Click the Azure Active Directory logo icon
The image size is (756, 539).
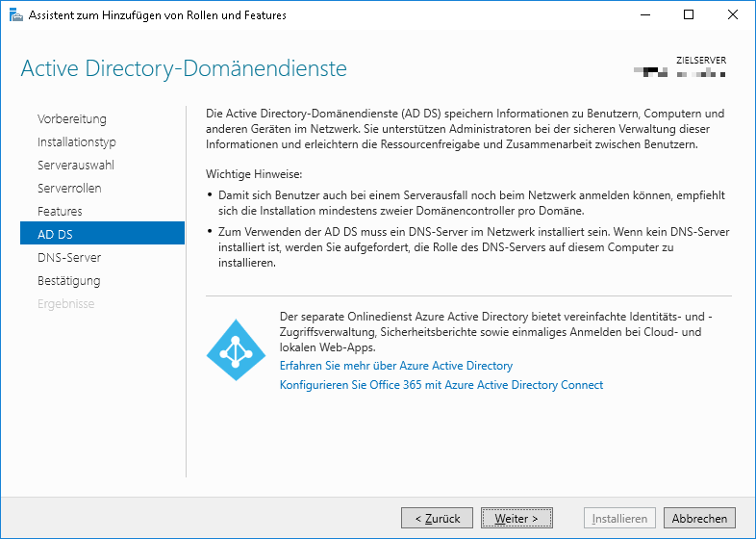coord(236,349)
